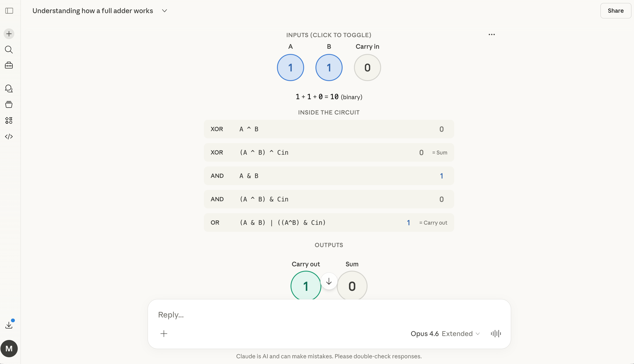Click the attach plus icon in reply box
The height and width of the screenshot is (364, 634).
(164, 333)
